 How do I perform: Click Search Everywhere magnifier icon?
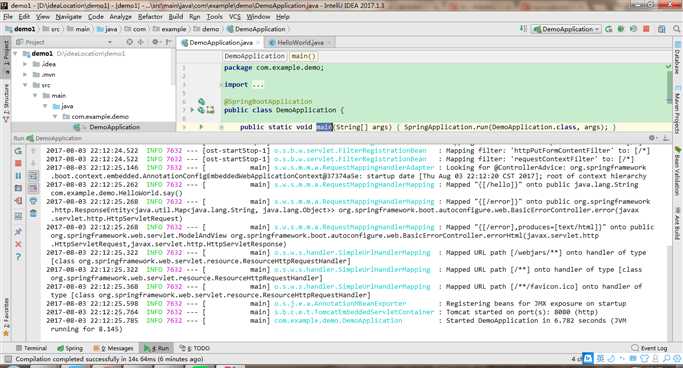(676, 29)
